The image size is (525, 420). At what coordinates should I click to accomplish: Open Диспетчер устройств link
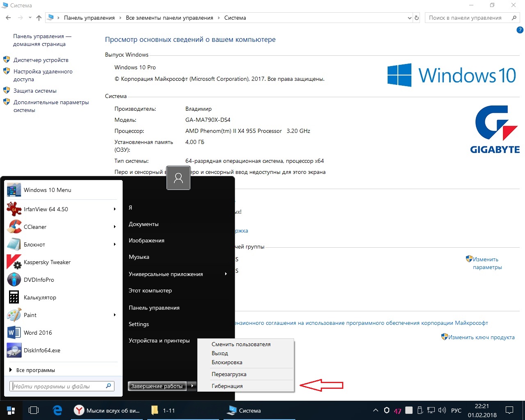tap(41, 60)
